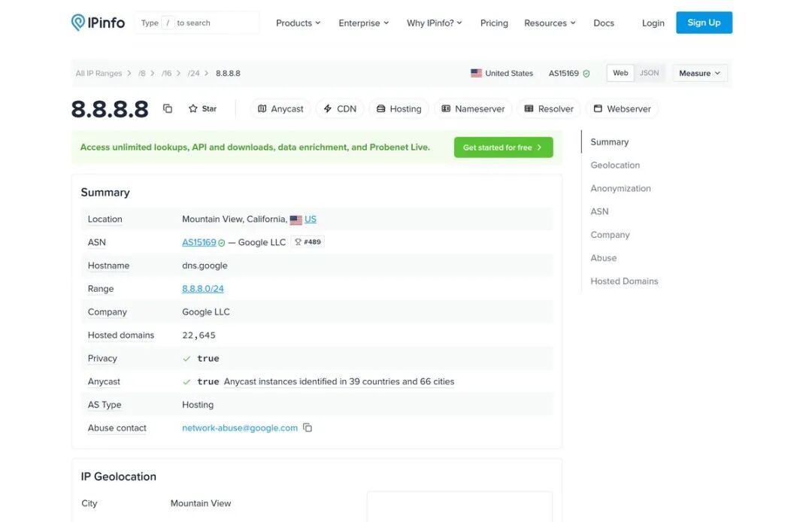Jump to Abuse section
The image size is (812, 522).
click(603, 258)
